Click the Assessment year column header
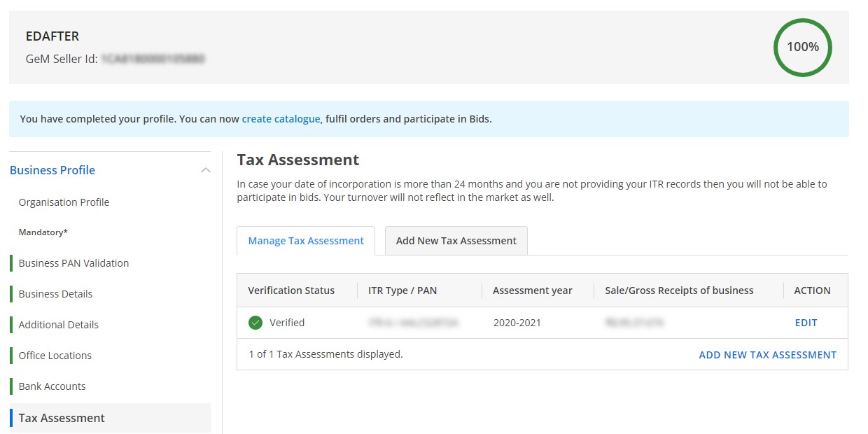This screenshot has height=434, width=868. [x=532, y=290]
